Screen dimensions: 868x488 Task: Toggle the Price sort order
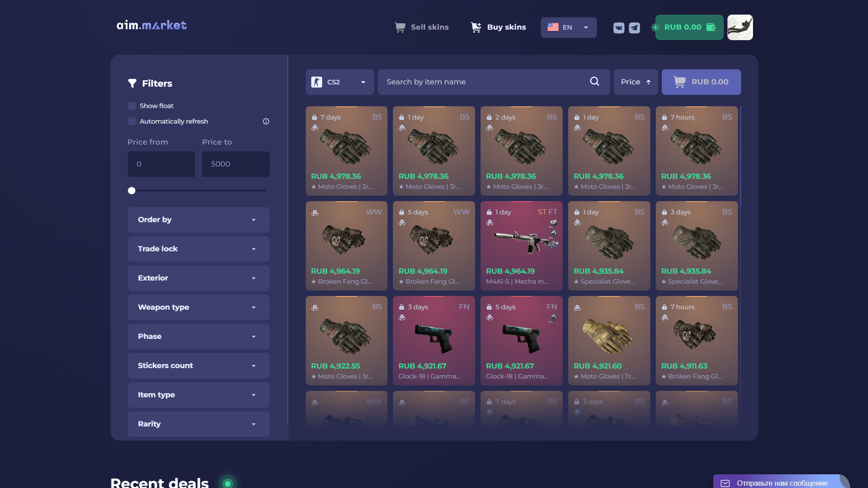[636, 82]
